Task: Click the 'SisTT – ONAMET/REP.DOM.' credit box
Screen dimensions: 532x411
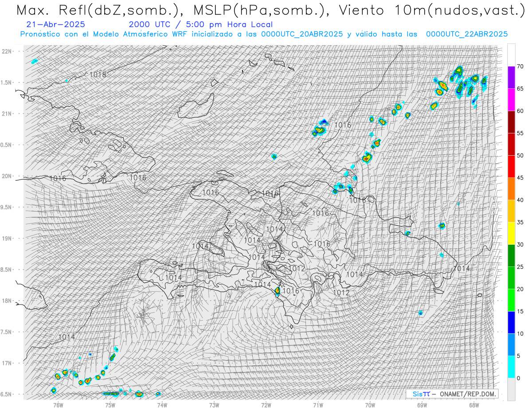Action: click(x=452, y=394)
